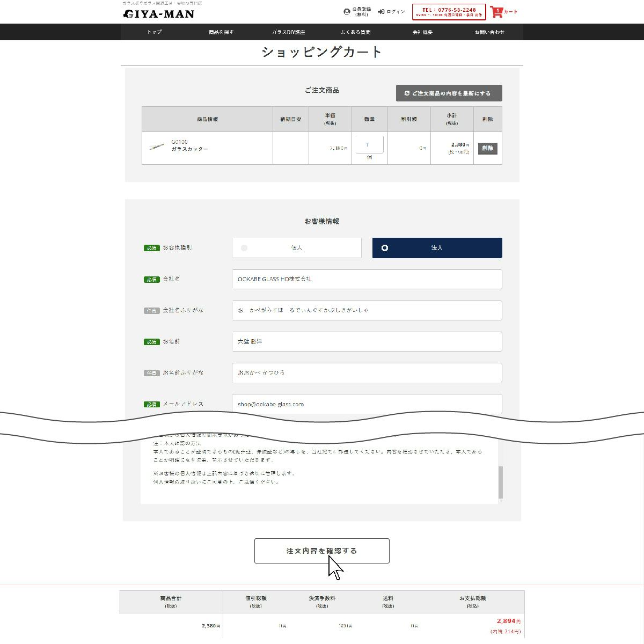Open the cart icon in header
The image size is (644, 644).
[496, 12]
